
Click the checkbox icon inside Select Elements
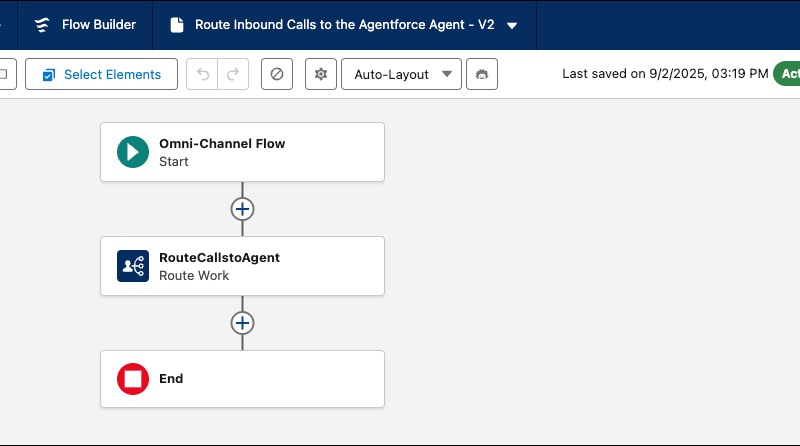pos(48,75)
